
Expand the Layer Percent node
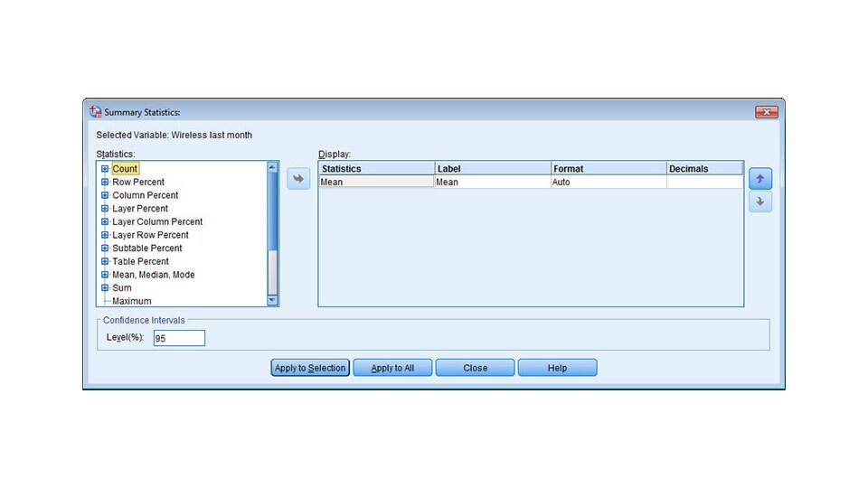(x=105, y=209)
